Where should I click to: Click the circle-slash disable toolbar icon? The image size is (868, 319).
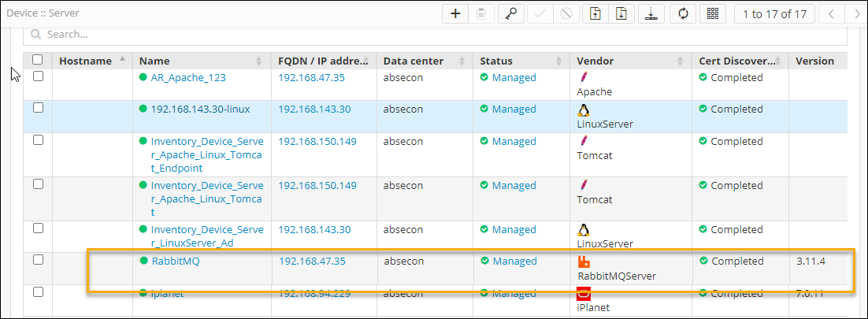tap(566, 14)
